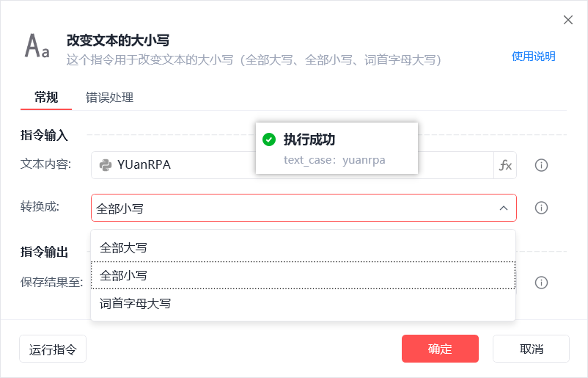
Task: Confirm with the red 确定 button
Action: coord(440,349)
